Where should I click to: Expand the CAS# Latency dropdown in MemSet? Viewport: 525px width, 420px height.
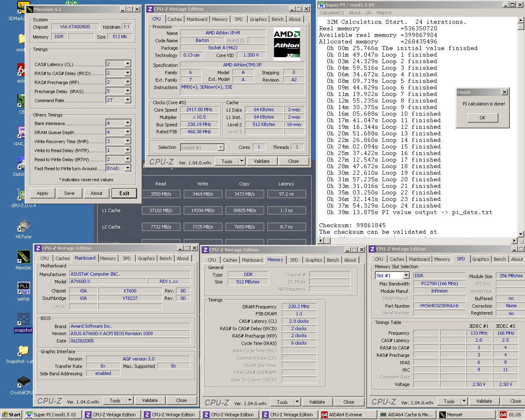pos(128,64)
